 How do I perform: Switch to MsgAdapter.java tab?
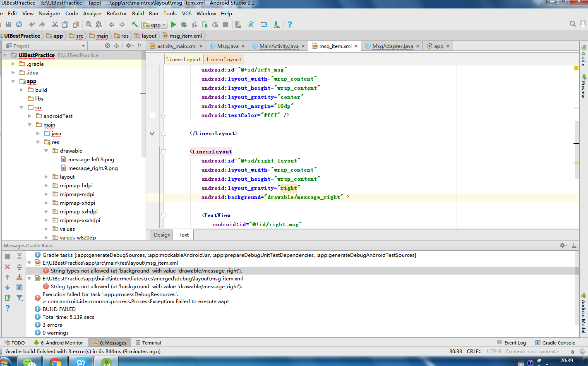[x=392, y=46]
